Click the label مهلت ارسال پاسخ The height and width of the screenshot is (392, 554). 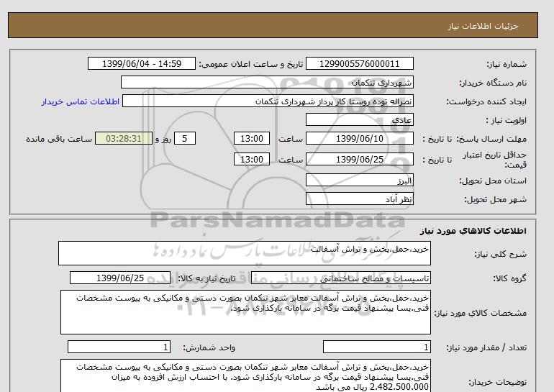[493, 139]
